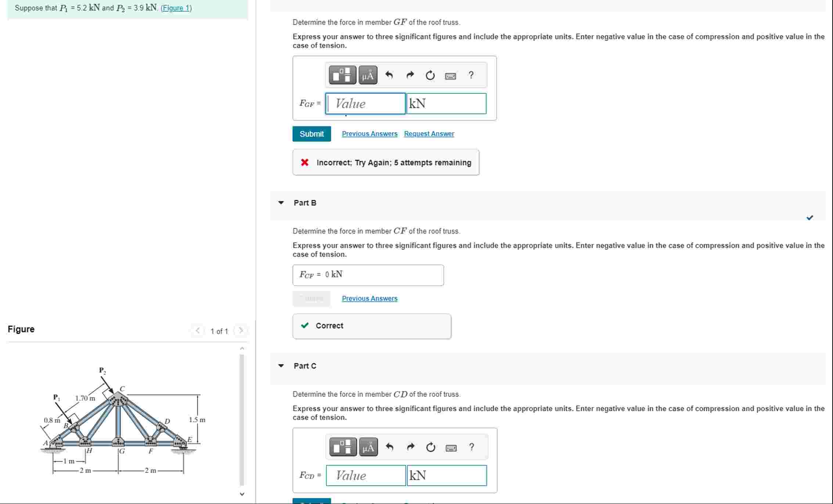Open the µÅ symbols button for GF answer
833x504 pixels.
[x=368, y=75]
